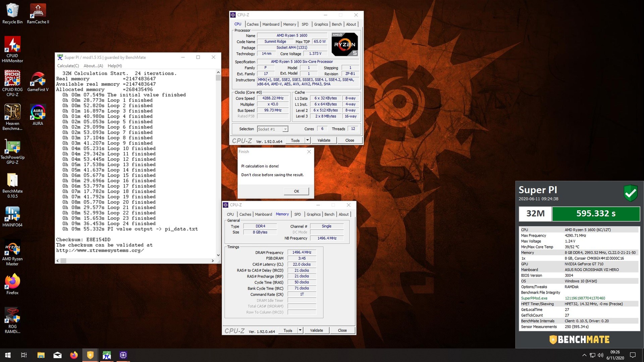Select SPD tab in top CPU-Z window

305,24
